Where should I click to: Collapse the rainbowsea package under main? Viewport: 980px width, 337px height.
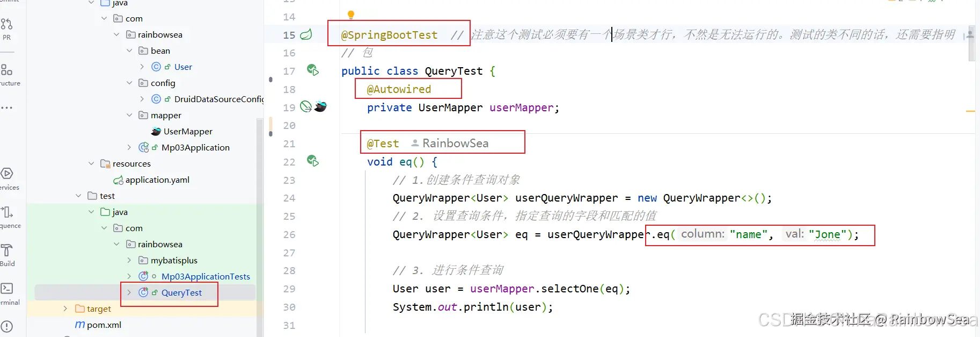pyautogui.click(x=116, y=34)
